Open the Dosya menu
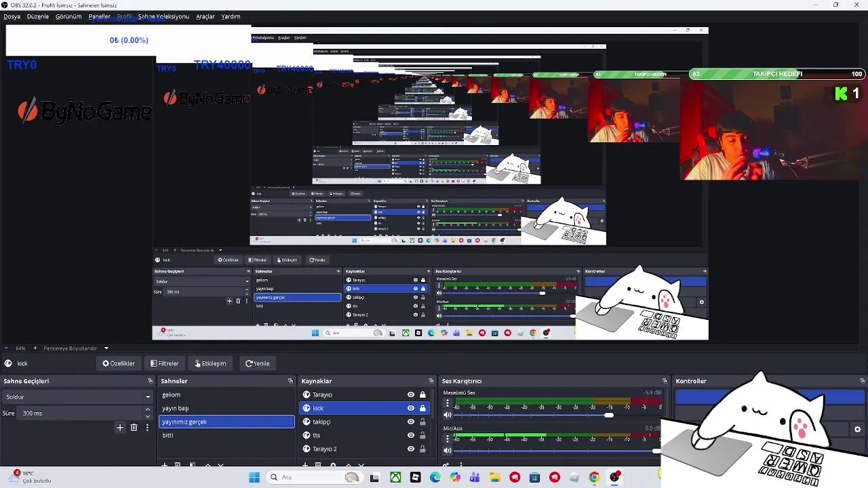 click(12, 16)
